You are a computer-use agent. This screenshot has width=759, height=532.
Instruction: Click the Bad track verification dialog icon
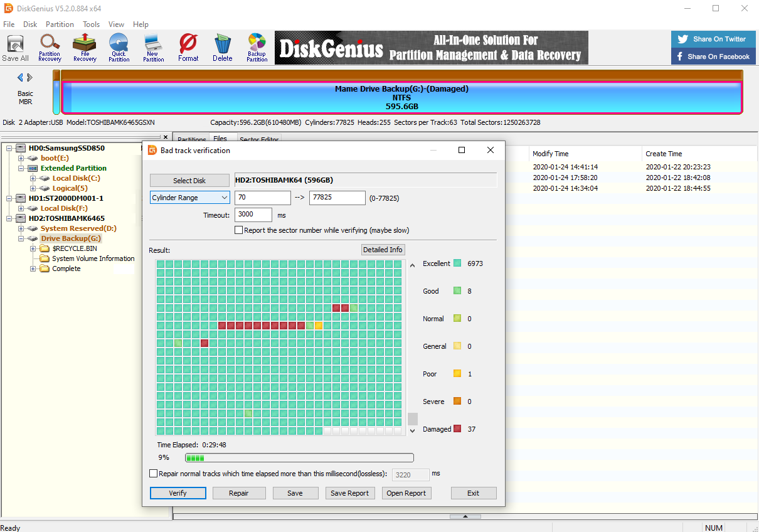pos(152,150)
